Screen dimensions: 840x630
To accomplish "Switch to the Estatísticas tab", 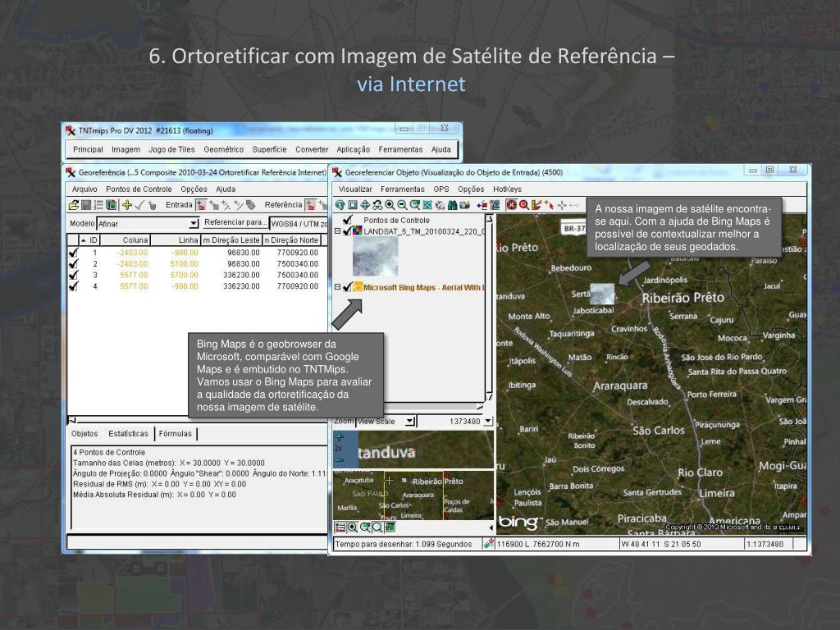I will (x=128, y=433).
